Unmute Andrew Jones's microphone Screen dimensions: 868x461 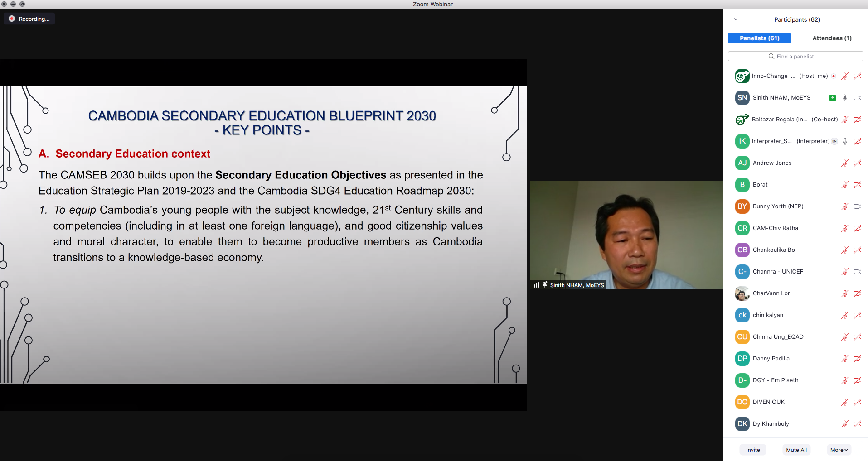(845, 163)
